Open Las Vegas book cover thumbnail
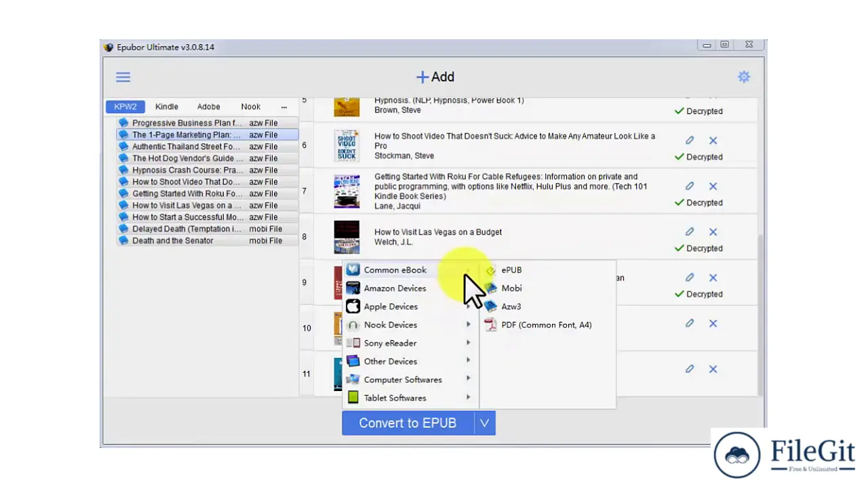Screen dimensions: 868x488 pos(347,237)
